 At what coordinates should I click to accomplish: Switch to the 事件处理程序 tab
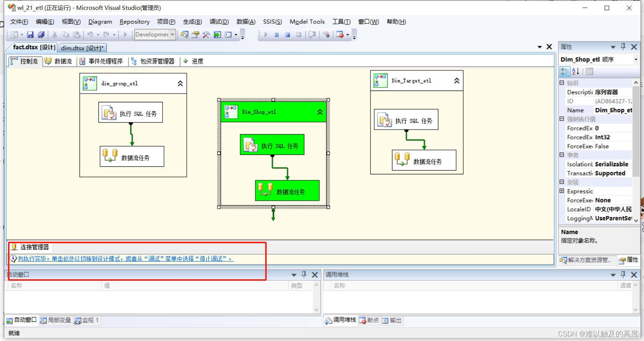tap(101, 61)
